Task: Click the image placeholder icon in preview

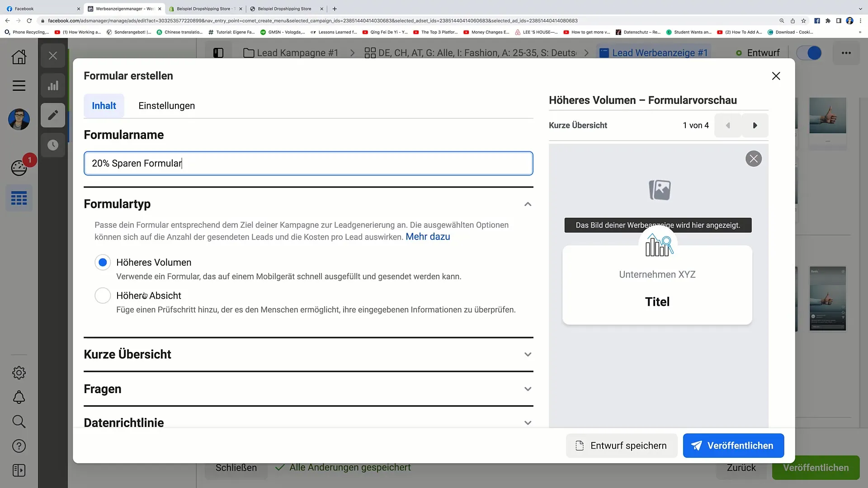Action: [660, 190]
